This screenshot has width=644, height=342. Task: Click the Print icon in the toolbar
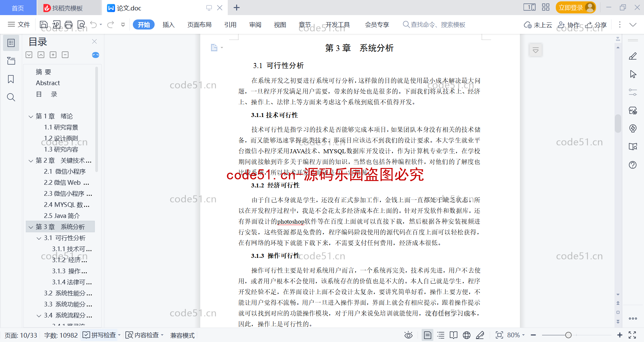(69, 24)
